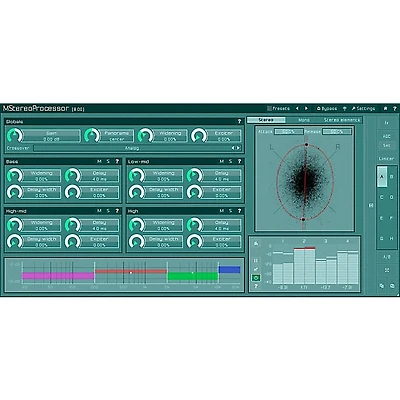The image size is (400, 400).
Task: Open the Settings button
Action: 363,108
